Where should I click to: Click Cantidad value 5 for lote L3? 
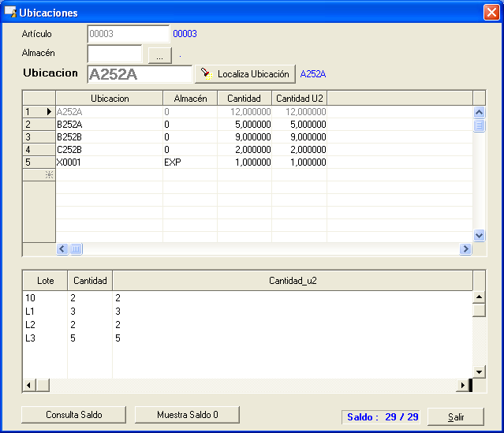pos(73,338)
